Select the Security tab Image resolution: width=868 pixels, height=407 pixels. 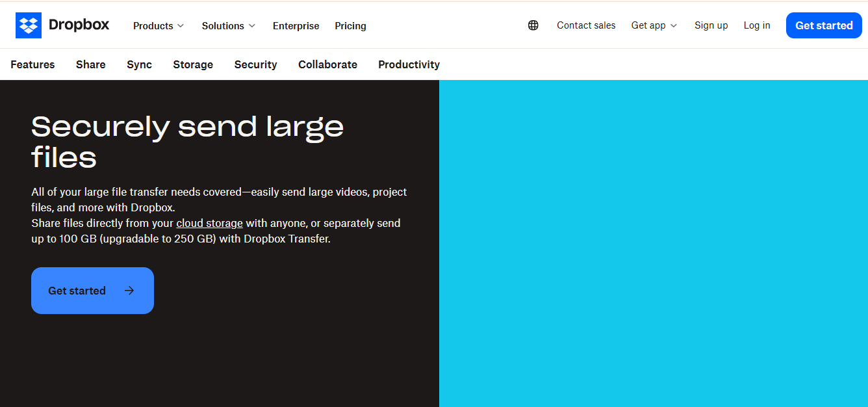(x=256, y=64)
